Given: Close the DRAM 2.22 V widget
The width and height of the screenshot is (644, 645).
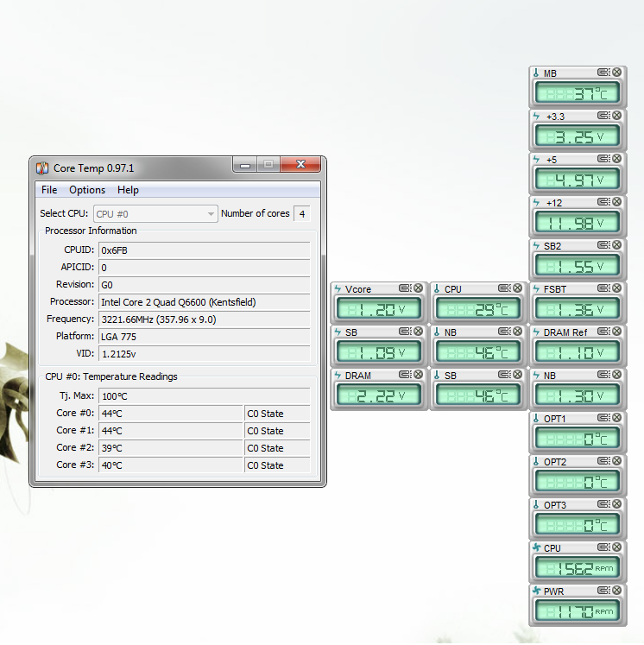Looking at the screenshot, I should pos(418,375).
